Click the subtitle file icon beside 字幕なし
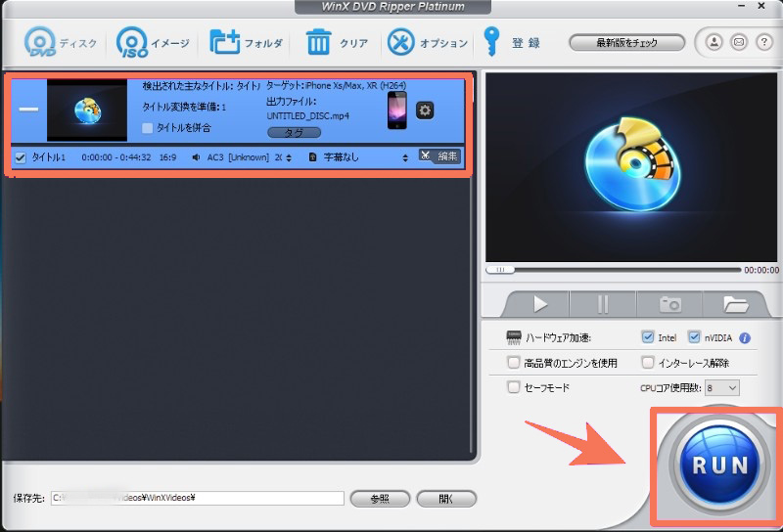The width and height of the screenshot is (783, 532). [x=312, y=157]
